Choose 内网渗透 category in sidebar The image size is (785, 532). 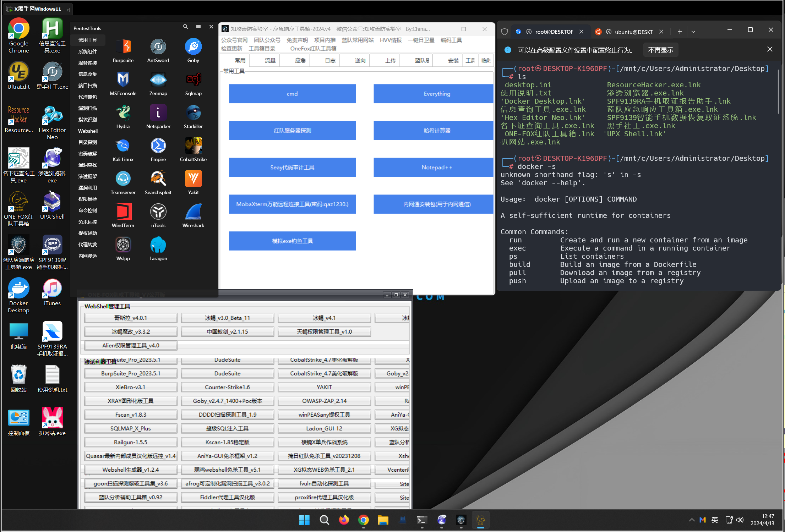tap(88, 256)
